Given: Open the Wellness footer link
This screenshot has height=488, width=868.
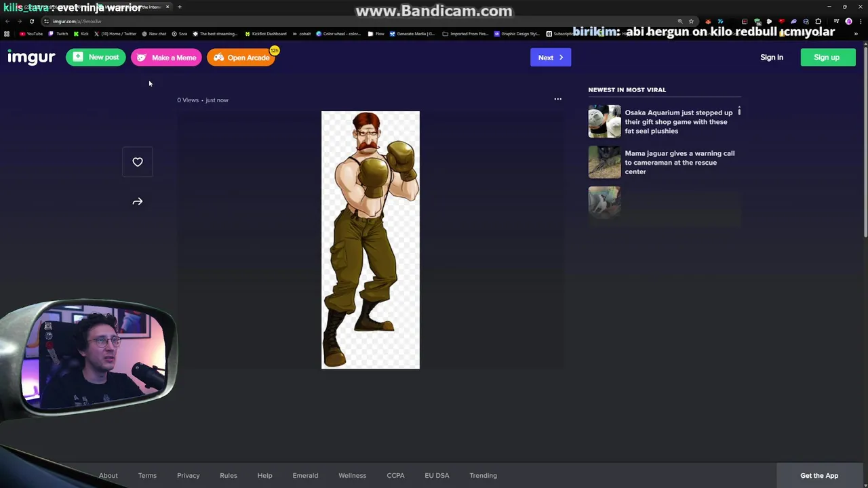Looking at the screenshot, I should pos(353,476).
